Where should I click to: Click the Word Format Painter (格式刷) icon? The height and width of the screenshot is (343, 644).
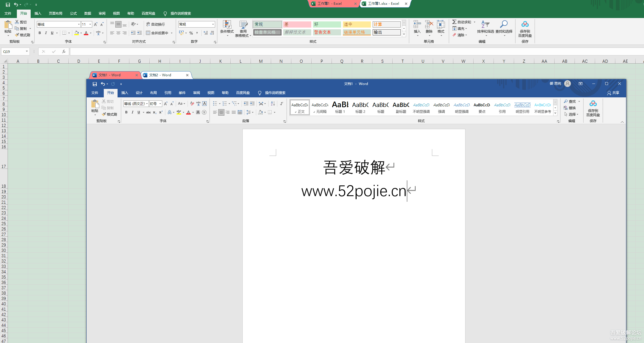[x=104, y=114]
